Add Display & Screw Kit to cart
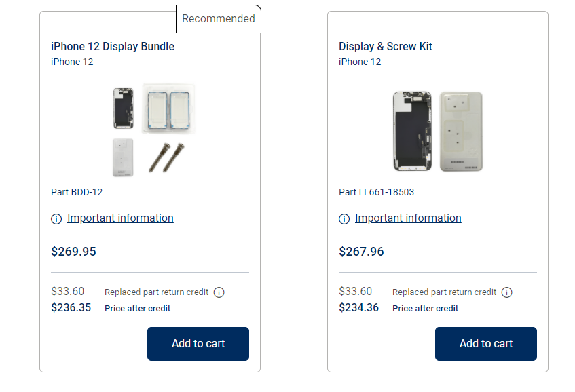This screenshot has height=392, width=575. pos(485,344)
